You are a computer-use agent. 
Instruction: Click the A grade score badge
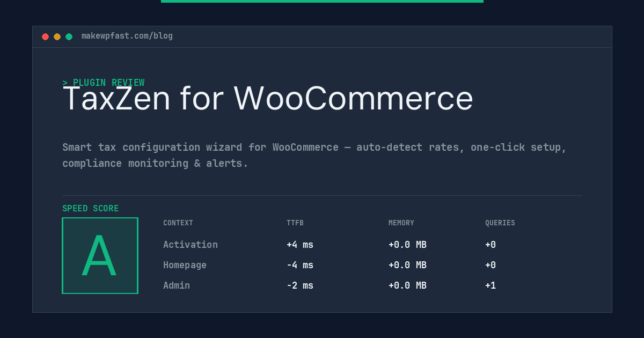[x=100, y=255]
